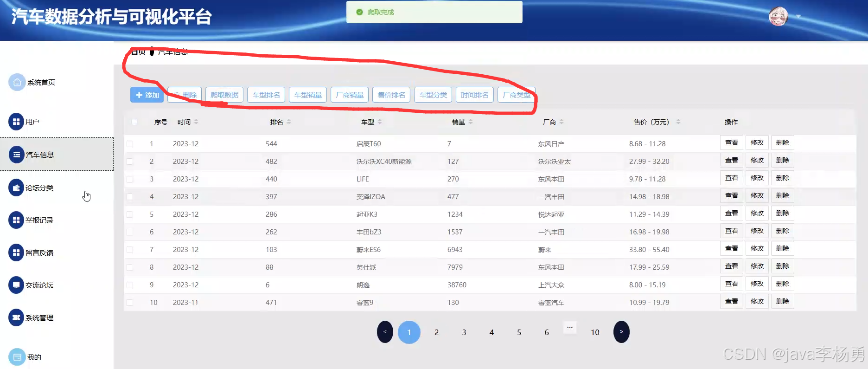Sort table by 售价（万元）column arrows
The height and width of the screenshot is (369, 868).
click(678, 122)
